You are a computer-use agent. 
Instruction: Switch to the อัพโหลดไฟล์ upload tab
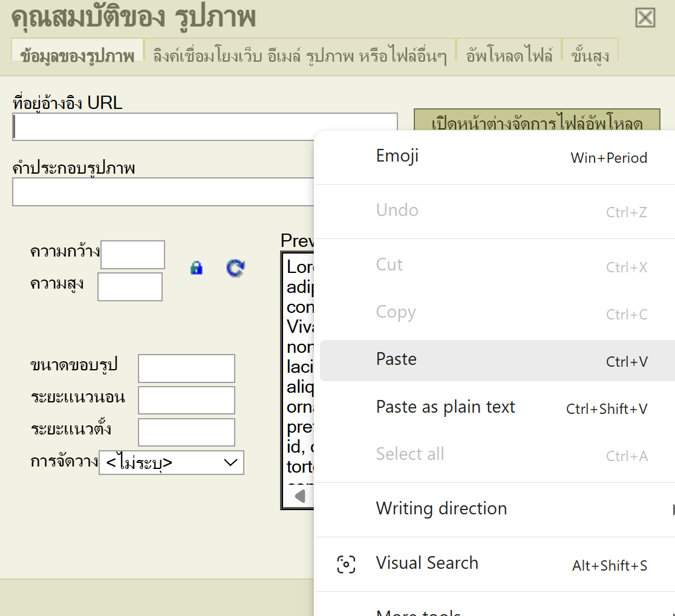(x=509, y=56)
